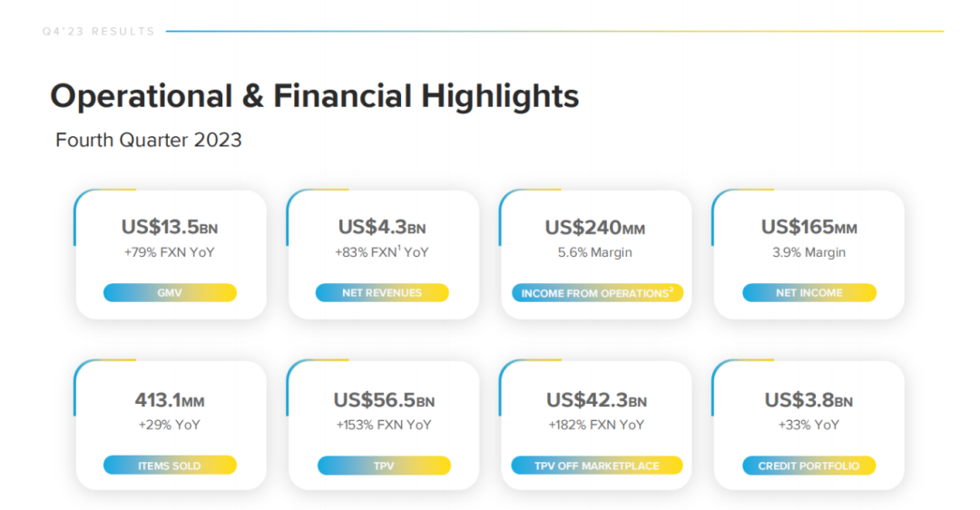Viewport: 980px width, 510px height.
Task: Select the NET INCOME pill label
Action: 809,292
